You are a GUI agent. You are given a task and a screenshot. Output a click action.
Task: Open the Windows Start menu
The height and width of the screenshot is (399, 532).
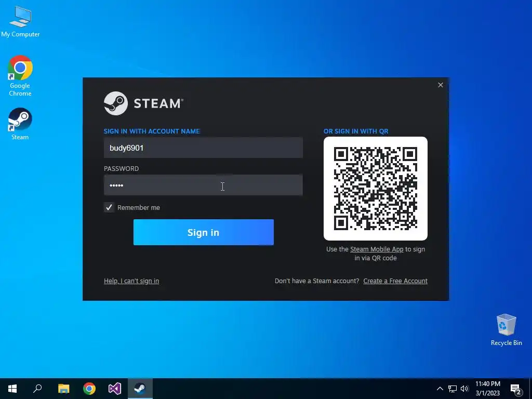point(12,389)
